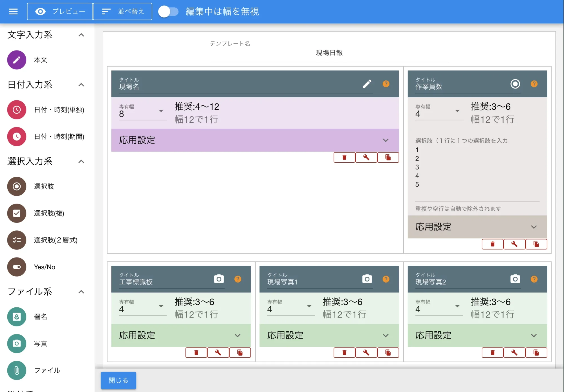Screen dimensions: 564x392
Task: Add a 署名 signature field
Action: (17, 317)
